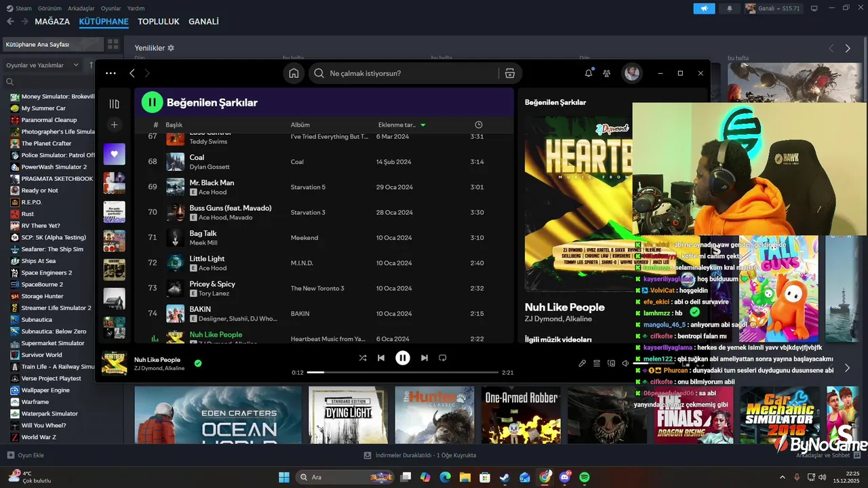The width and height of the screenshot is (868, 488).
Task: Open Microsoft Edge from the taskbar
Action: pos(445,477)
